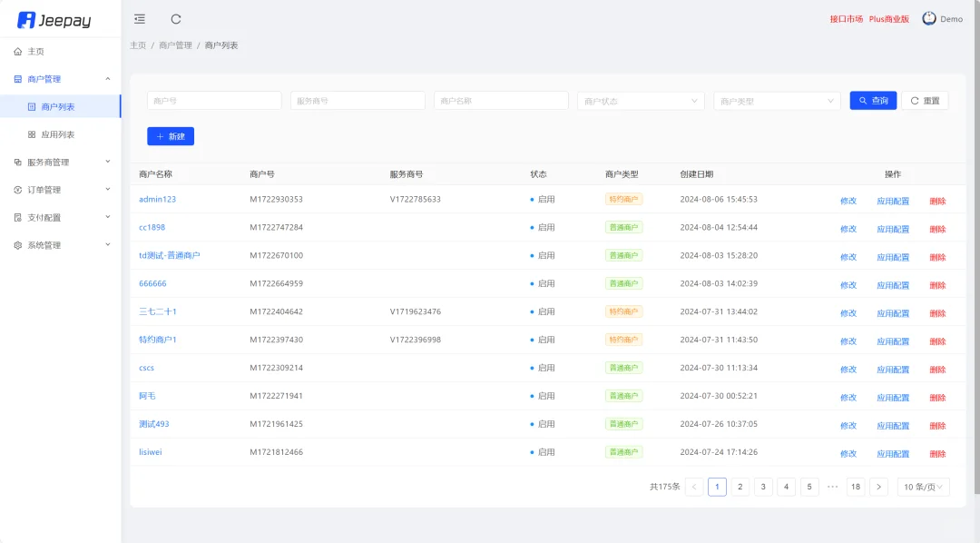This screenshot has width=980, height=543.
Task: Open 应用配置 for merchant admin123
Action: pos(892,201)
